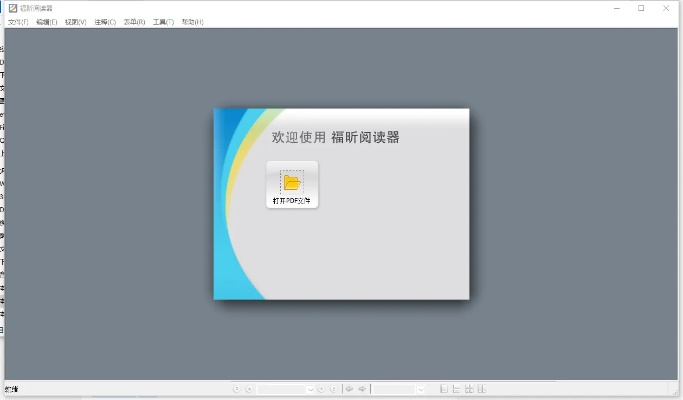
Task: Click the zoom percentage input field
Action: (394, 389)
